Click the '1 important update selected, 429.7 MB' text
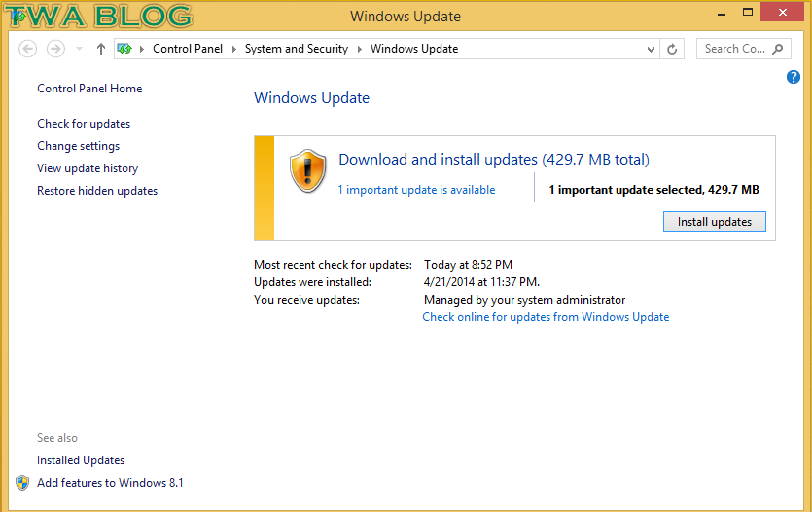Image resolution: width=812 pixels, height=512 pixels. point(654,190)
